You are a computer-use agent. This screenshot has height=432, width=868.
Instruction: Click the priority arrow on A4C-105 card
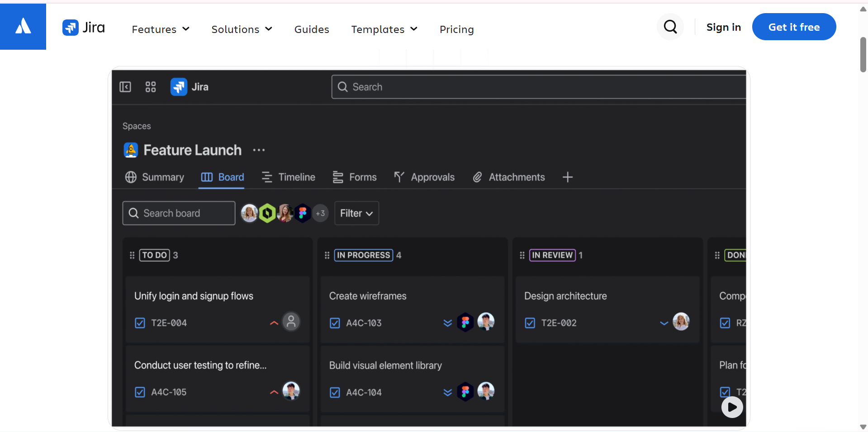[274, 392]
